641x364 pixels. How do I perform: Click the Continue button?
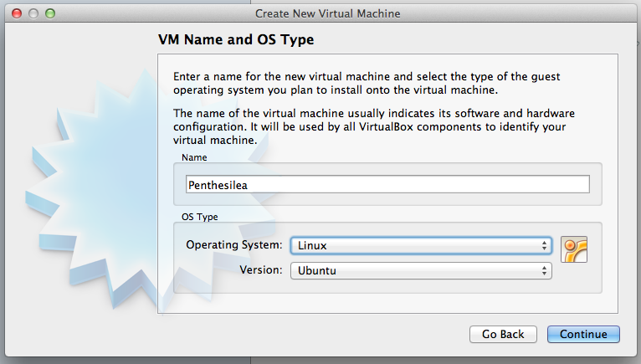tap(583, 334)
